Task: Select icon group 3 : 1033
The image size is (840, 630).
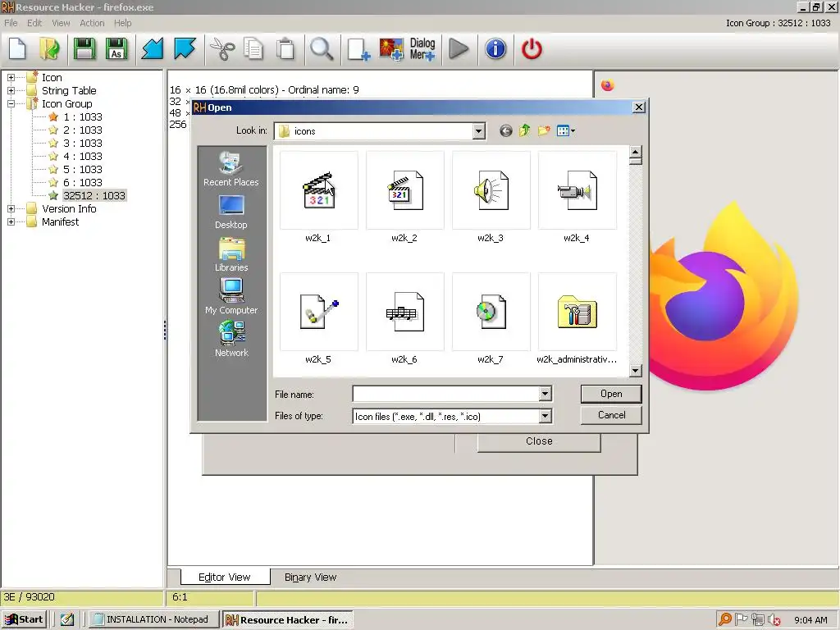Action: click(83, 143)
